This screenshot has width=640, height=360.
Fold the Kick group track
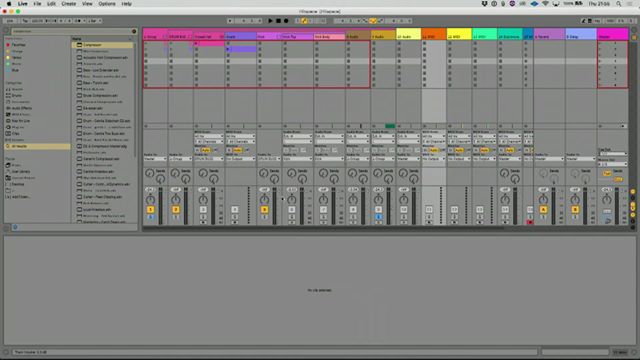point(278,37)
